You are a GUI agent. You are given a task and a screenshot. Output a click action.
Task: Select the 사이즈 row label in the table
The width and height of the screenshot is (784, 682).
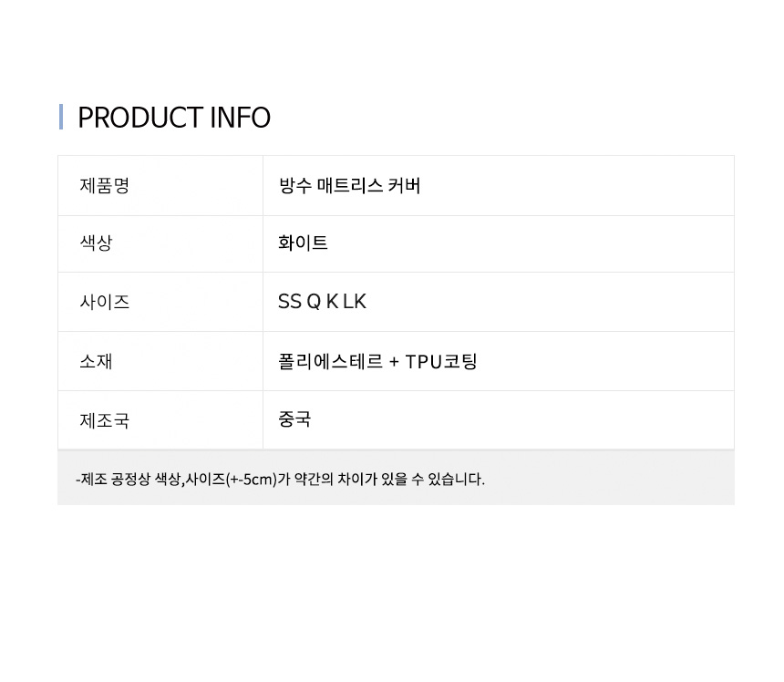[x=105, y=302]
